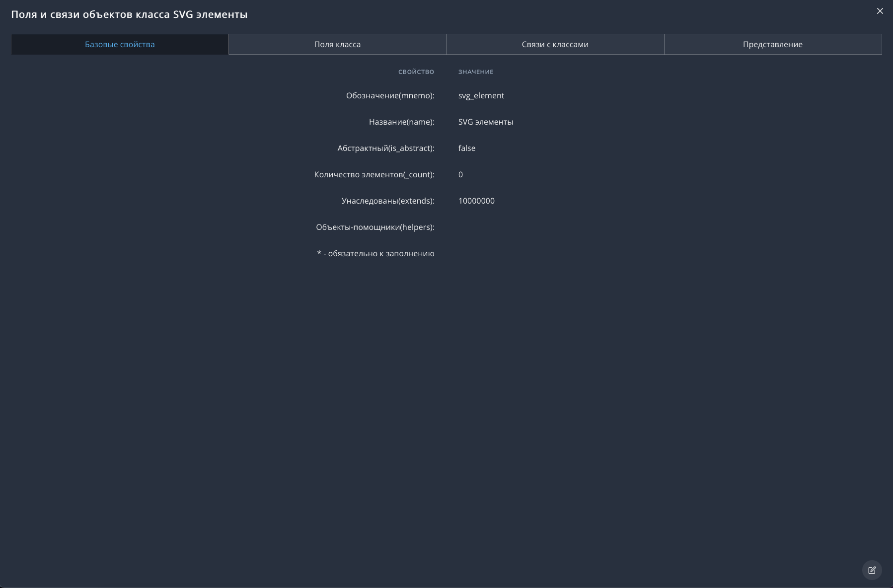Click the edit pencil icon
Image resolution: width=893 pixels, height=588 pixels.
[x=872, y=570]
